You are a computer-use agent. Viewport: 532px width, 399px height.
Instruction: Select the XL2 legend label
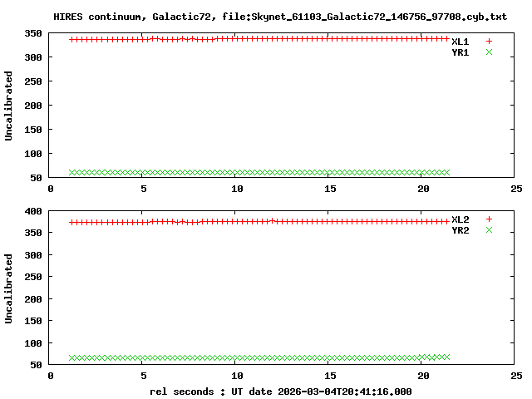tap(460, 219)
